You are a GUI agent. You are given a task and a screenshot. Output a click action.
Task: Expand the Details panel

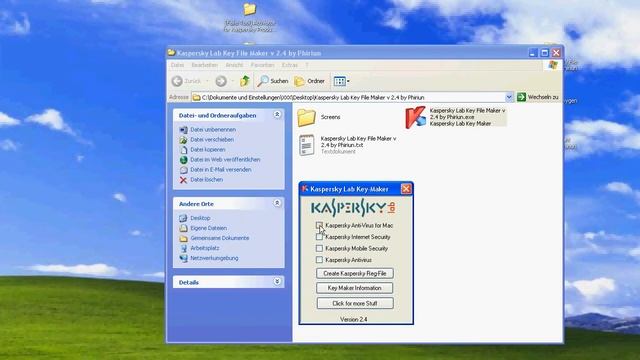click(x=277, y=282)
